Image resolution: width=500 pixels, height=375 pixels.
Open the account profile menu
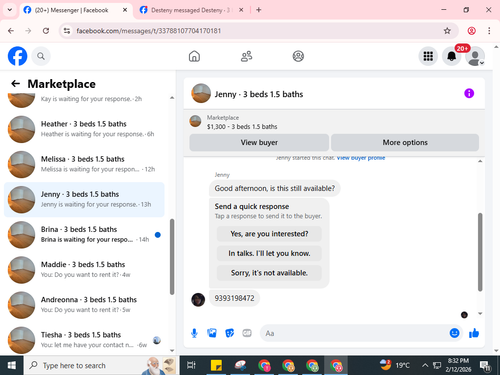point(475,56)
